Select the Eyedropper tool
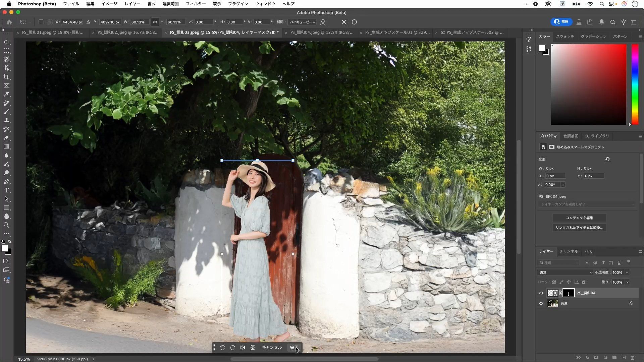Image resolution: width=644 pixels, height=362 pixels. click(x=6, y=95)
